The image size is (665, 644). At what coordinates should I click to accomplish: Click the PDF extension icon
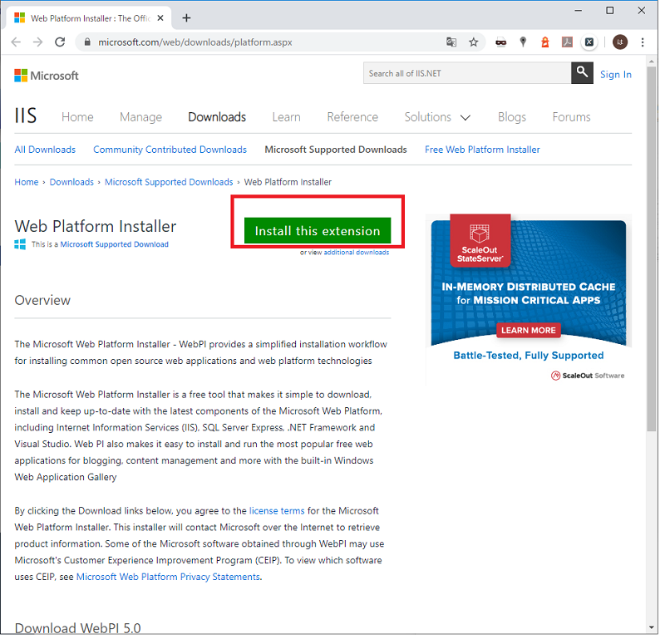567,42
